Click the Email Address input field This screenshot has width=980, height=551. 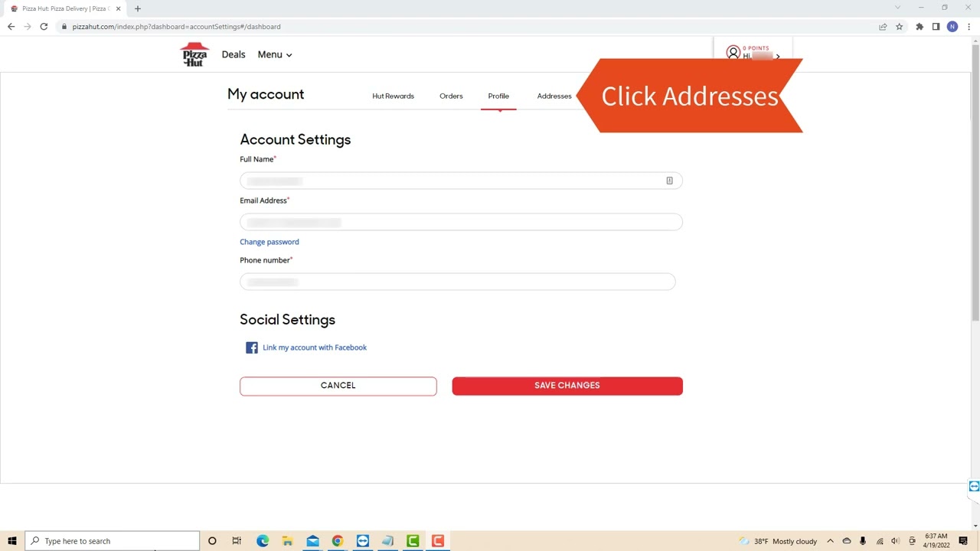[461, 222]
